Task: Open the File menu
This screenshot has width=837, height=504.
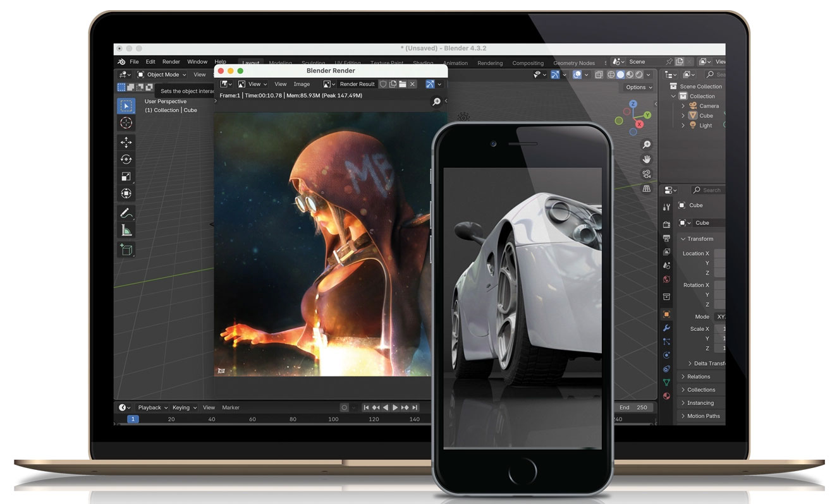Action: pos(134,62)
